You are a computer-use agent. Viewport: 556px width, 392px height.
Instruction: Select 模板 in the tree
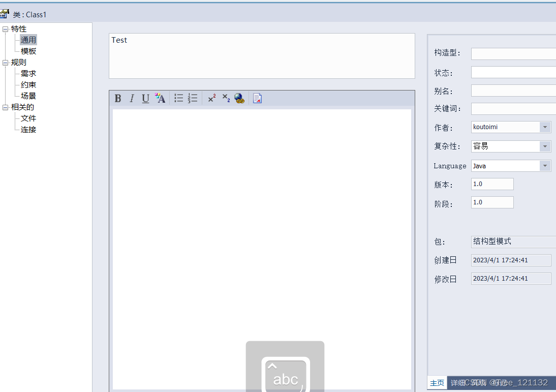(x=28, y=51)
